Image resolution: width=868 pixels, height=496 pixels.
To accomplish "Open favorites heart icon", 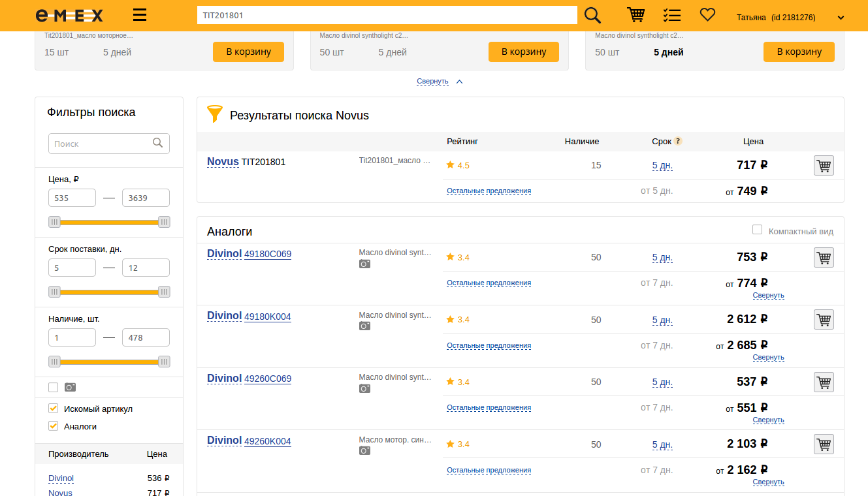I will tap(707, 14).
